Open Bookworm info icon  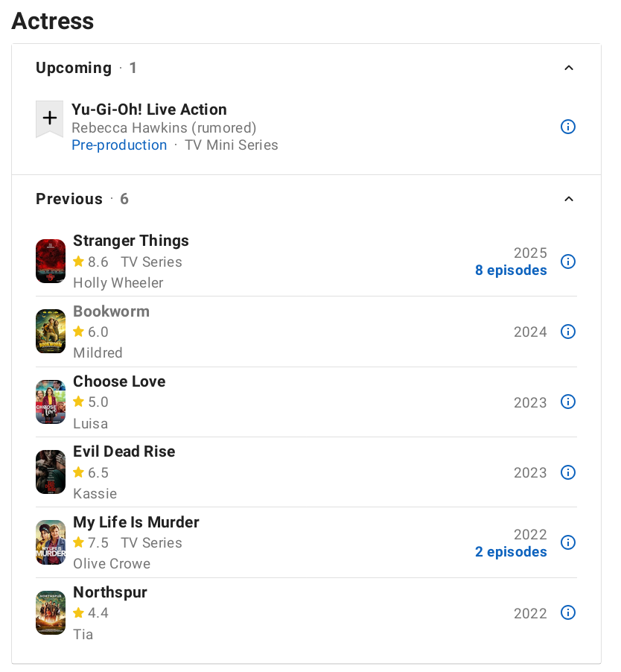tap(567, 332)
